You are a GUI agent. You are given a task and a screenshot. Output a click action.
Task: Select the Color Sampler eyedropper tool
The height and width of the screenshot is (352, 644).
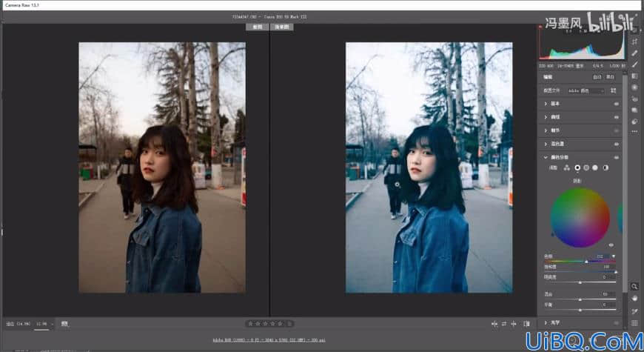(x=634, y=311)
